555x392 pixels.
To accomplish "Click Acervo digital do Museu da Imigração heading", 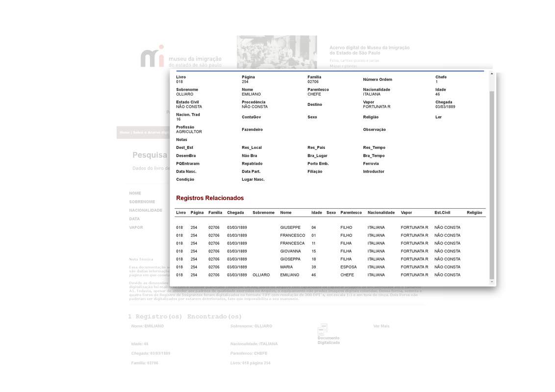I will coord(369,50).
